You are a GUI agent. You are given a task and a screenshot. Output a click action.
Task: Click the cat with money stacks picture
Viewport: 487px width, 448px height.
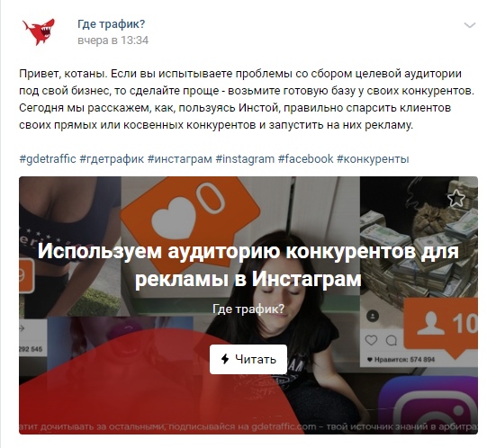click(x=419, y=237)
